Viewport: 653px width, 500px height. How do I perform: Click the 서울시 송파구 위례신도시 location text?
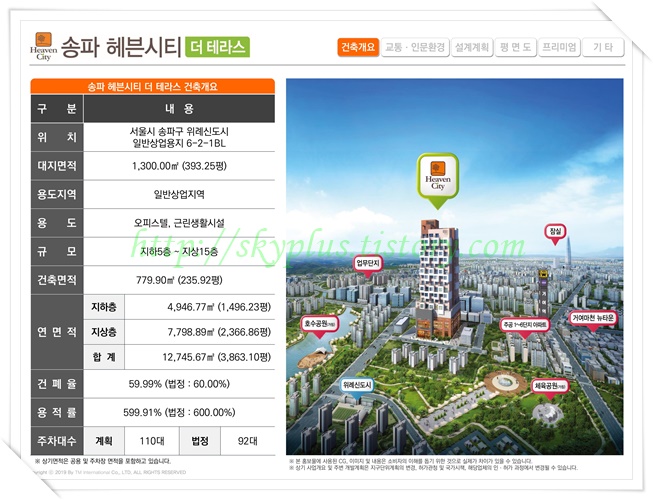179,132
